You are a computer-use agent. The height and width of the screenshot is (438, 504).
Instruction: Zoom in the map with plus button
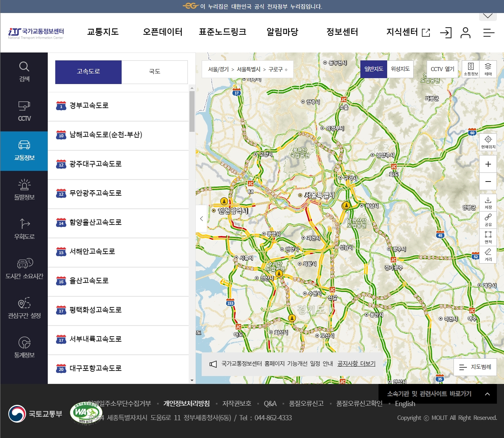coord(488,164)
